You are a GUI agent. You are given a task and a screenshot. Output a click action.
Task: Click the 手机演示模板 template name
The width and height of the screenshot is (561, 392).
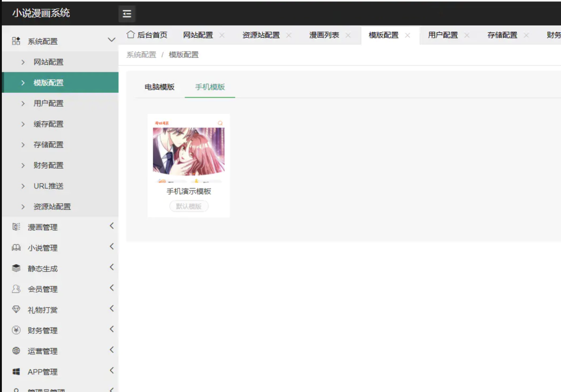tap(189, 191)
